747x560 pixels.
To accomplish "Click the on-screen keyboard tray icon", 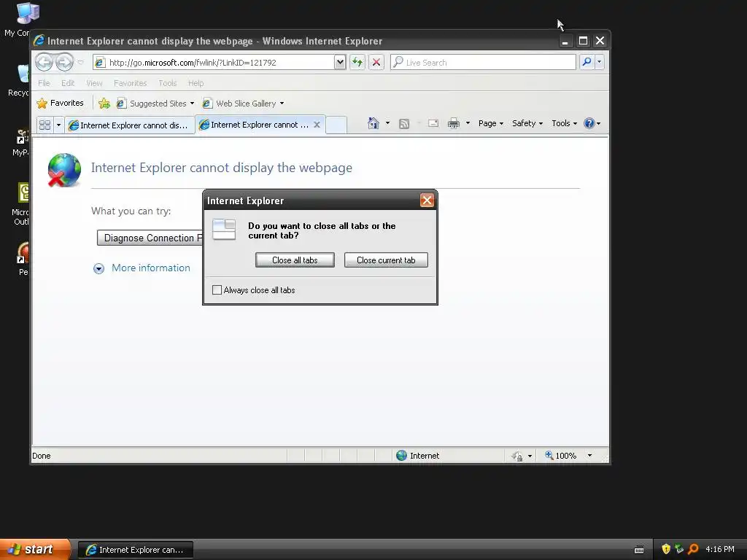I will (x=639, y=550).
